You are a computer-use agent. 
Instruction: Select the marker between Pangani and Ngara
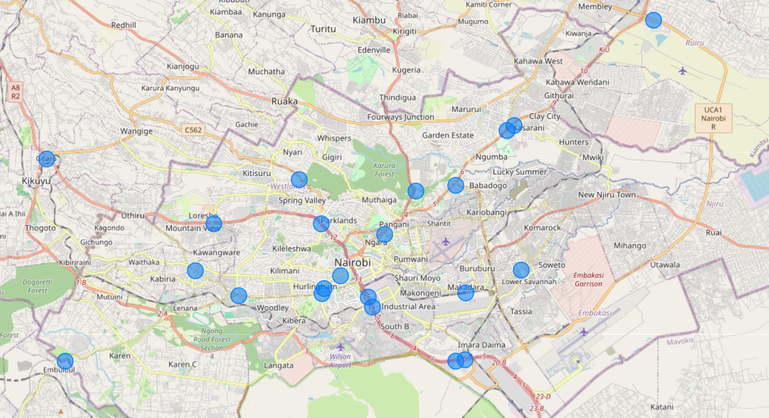pos(384,234)
